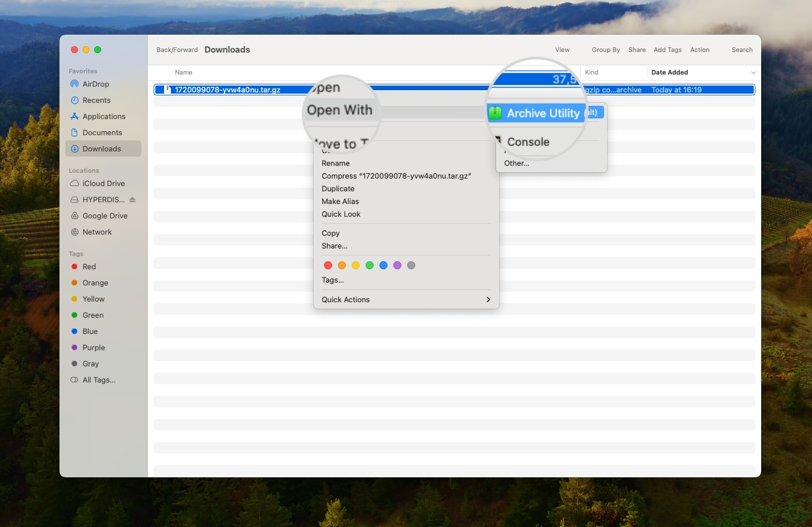Select the Recents sidebar item
812x527 pixels.
point(97,100)
